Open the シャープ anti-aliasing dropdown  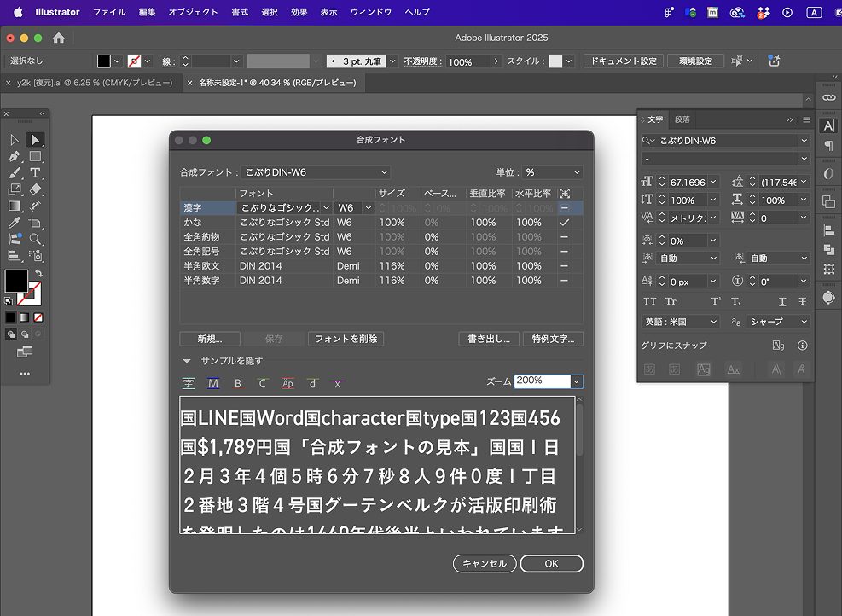tap(777, 322)
